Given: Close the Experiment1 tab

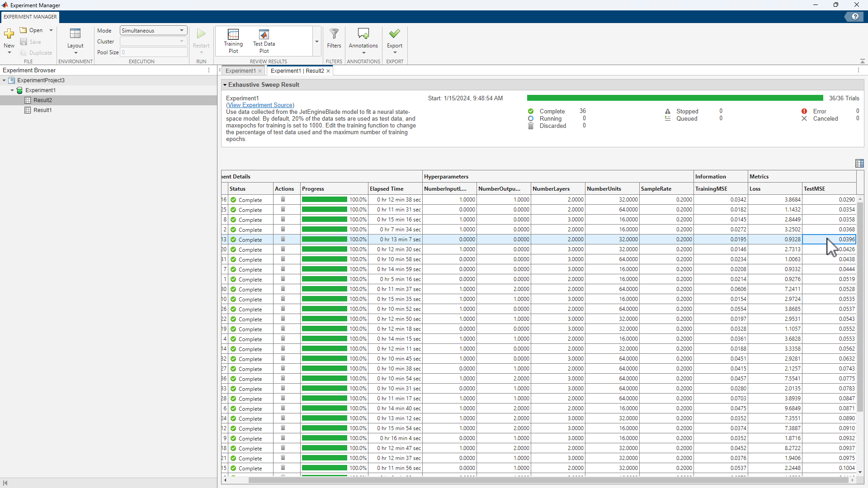Looking at the screenshot, I should click(260, 71).
